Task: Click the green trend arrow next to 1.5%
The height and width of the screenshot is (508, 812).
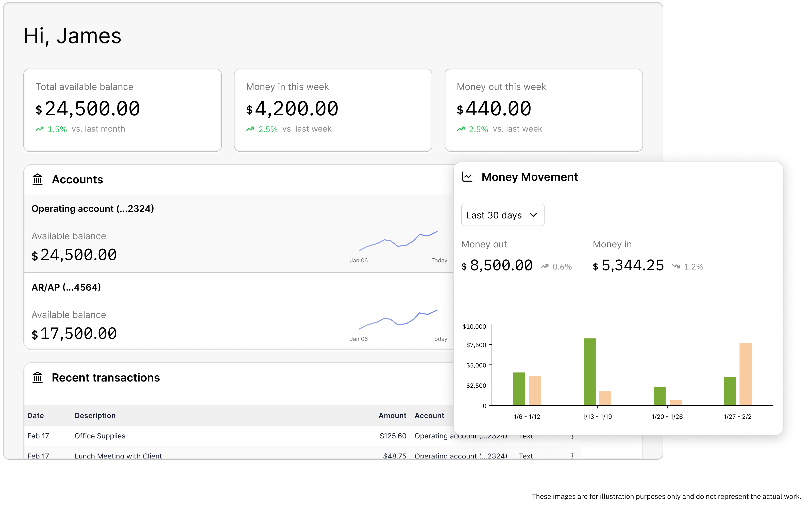Action: [x=40, y=129]
